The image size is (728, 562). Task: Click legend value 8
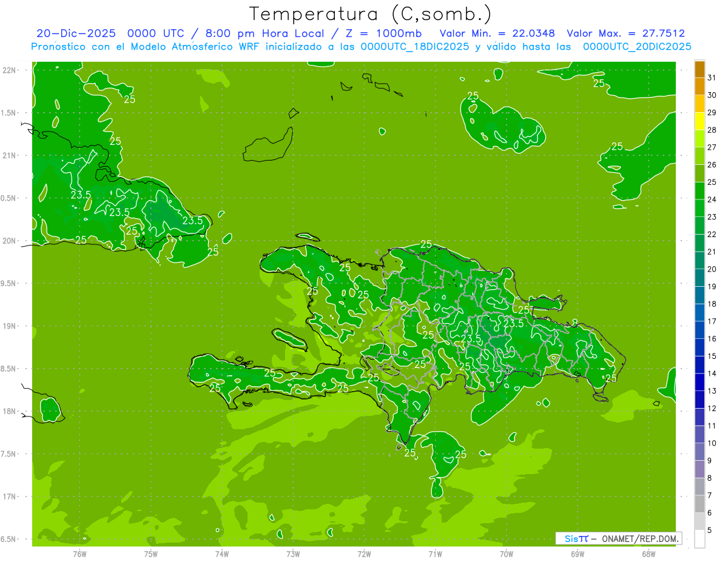(x=710, y=478)
